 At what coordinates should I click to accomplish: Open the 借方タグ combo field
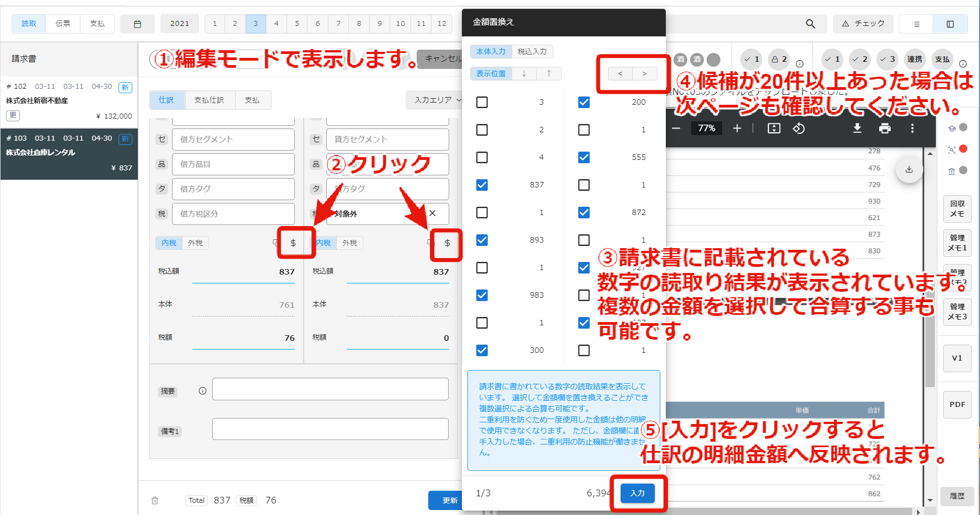click(233, 189)
